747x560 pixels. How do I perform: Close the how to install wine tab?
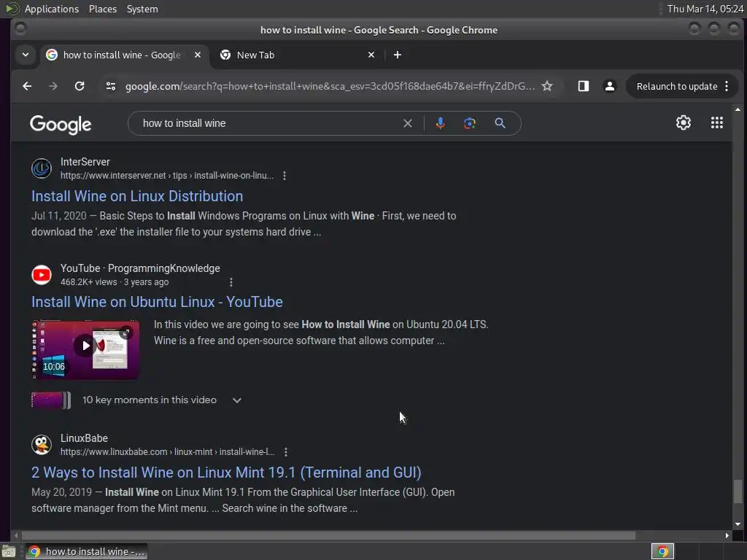(197, 55)
